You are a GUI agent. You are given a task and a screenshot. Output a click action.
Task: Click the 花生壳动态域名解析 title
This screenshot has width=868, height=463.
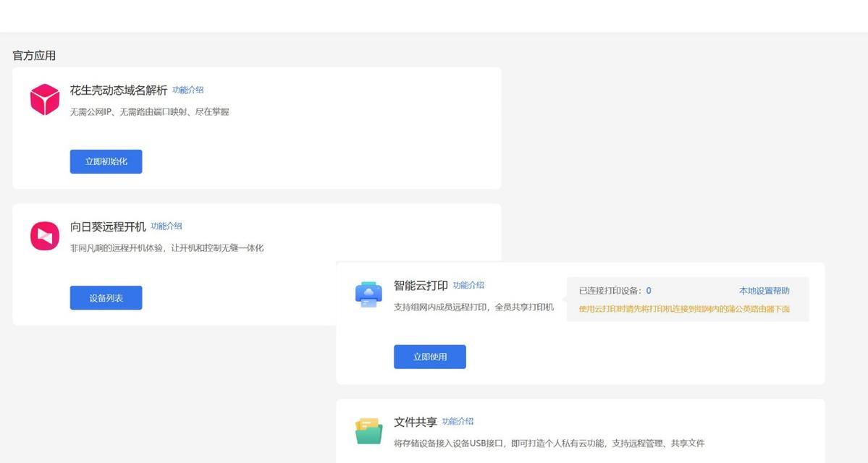point(119,90)
